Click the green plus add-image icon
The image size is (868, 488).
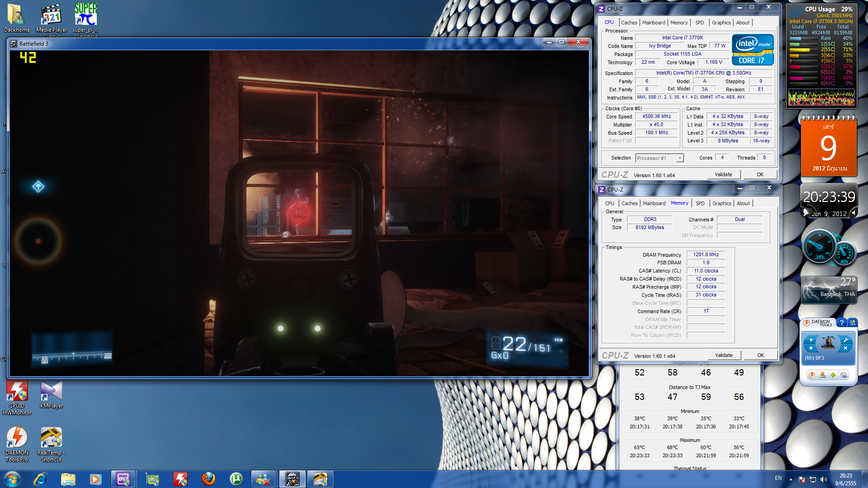click(x=833, y=375)
